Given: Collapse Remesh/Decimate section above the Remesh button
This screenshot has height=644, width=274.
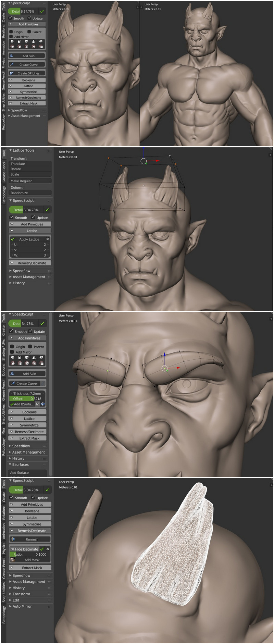Looking at the screenshot, I should tap(30, 531).
